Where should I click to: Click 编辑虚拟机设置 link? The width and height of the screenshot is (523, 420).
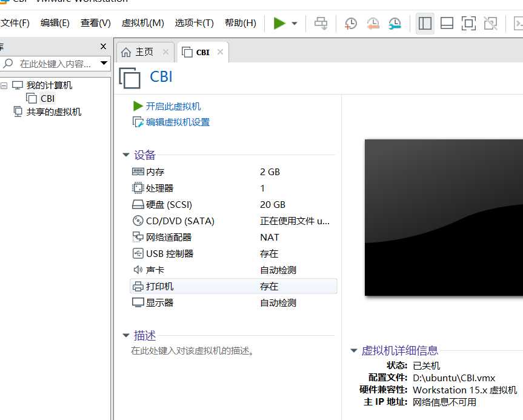tap(178, 122)
